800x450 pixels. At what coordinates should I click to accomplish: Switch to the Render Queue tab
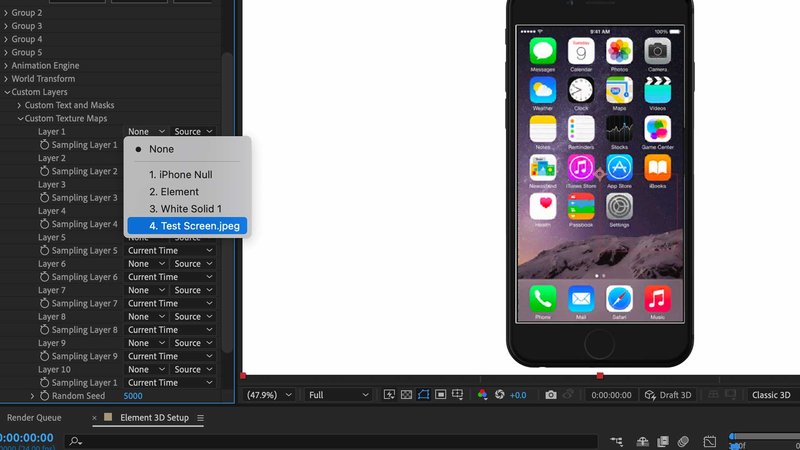point(34,418)
